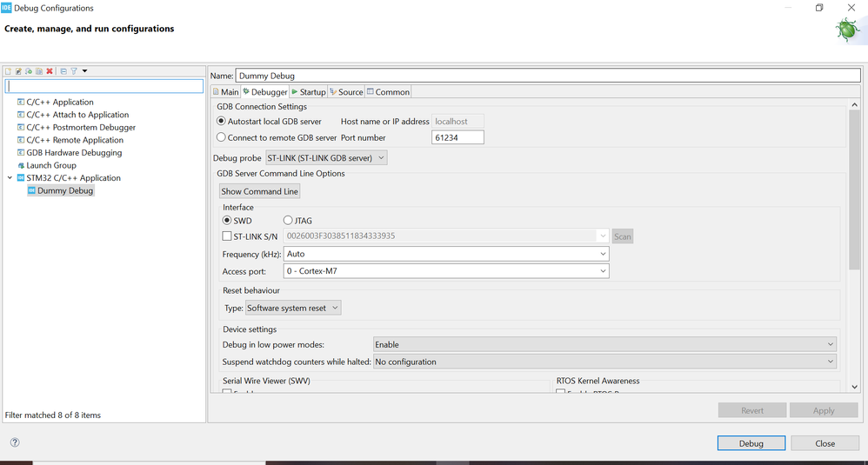Image resolution: width=868 pixels, height=465 pixels.
Task: Open Suspend watchdog counters dropdown
Action: point(604,362)
